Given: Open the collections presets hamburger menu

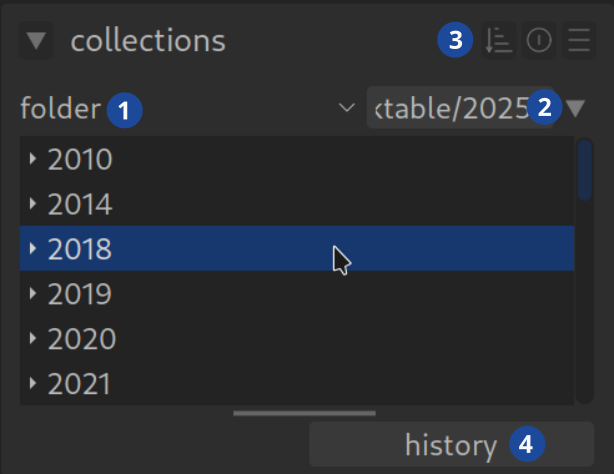Looking at the screenshot, I should coord(578,42).
